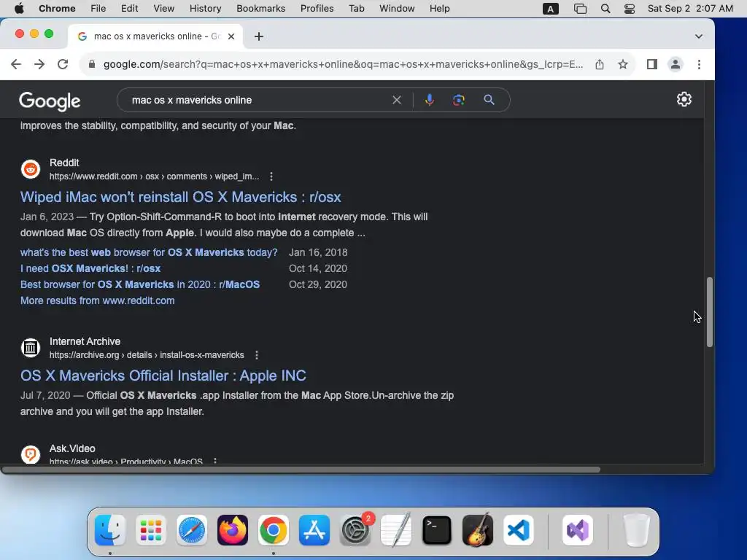Open Launchpad from the dock
Screen dimensions: 747x560
coord(151,530)
